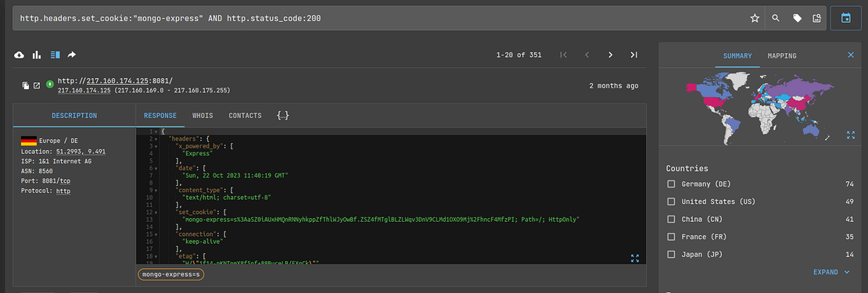Collapse JSON root at line 1
The height and width of the screenshot is (293, 868).
tap(156, 131)
